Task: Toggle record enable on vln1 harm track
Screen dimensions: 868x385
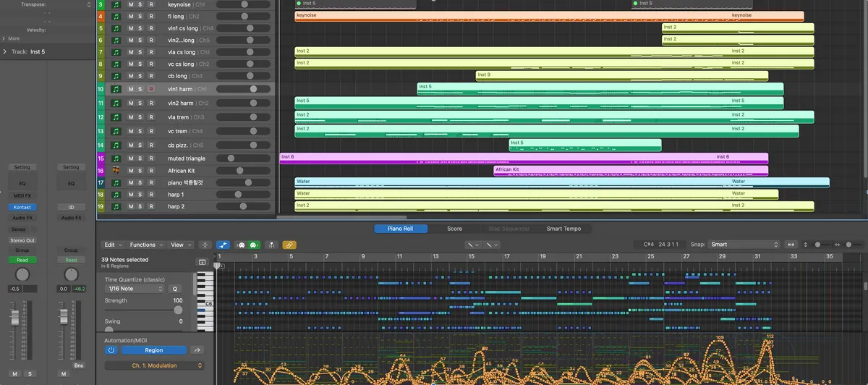Action: [x=151, y=89]
